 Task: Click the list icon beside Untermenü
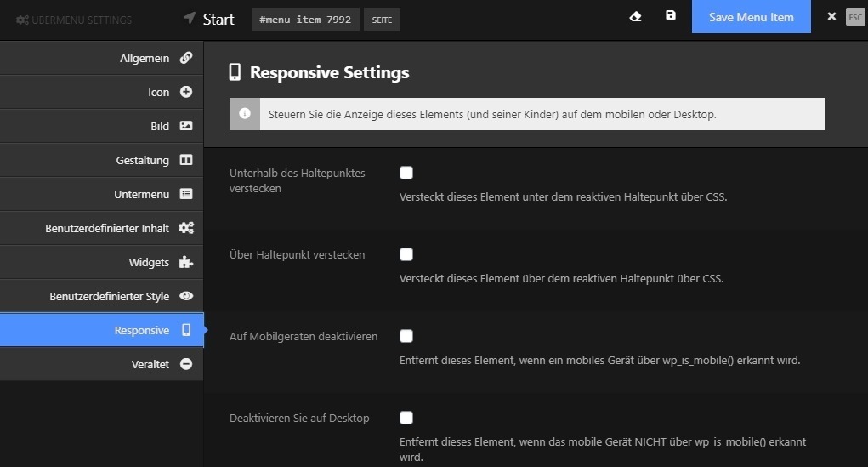click(186, 194)
